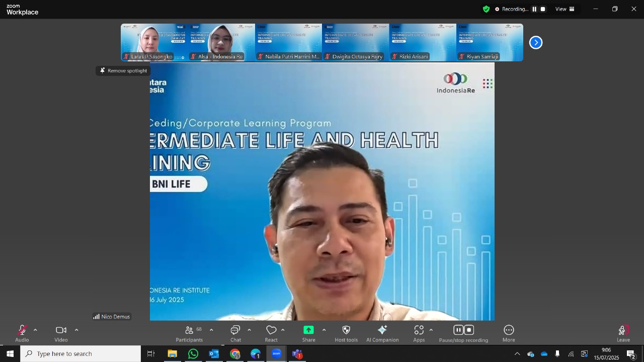
Task: Open File Explorer from taskbar
Action: coord(172,354)
